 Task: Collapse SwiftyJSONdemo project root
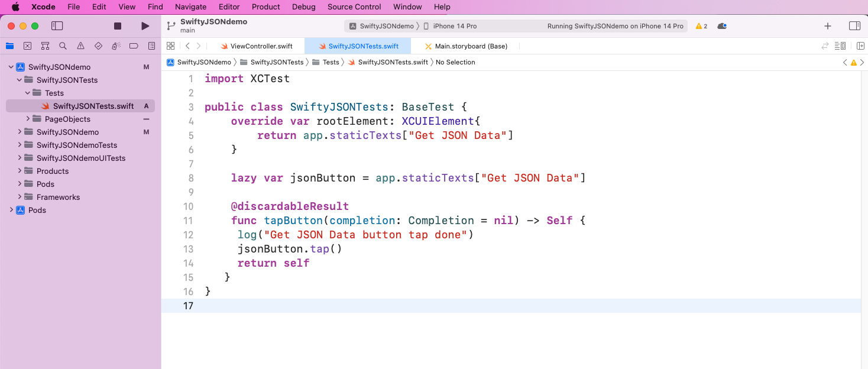(11, 67)
